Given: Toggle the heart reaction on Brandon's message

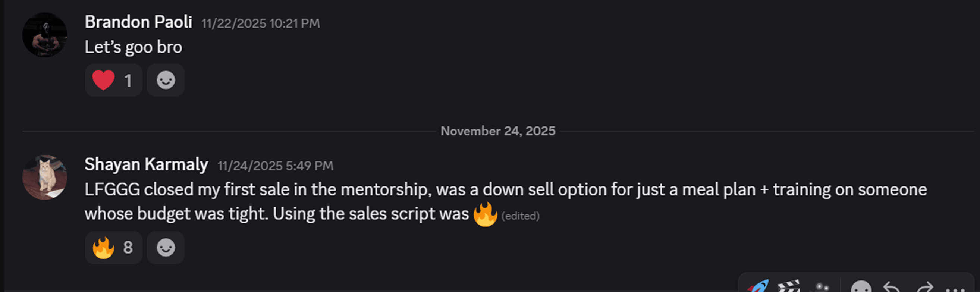Looking at the screenshot, I should point(113,80).
